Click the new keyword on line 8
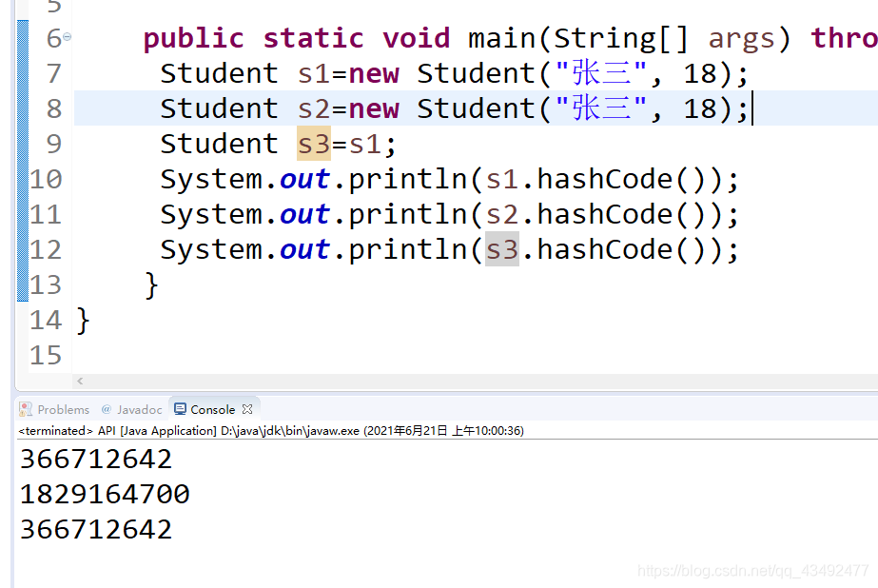Image resolution: width=878 pixels, height=588 pixels. coord(374,109)
